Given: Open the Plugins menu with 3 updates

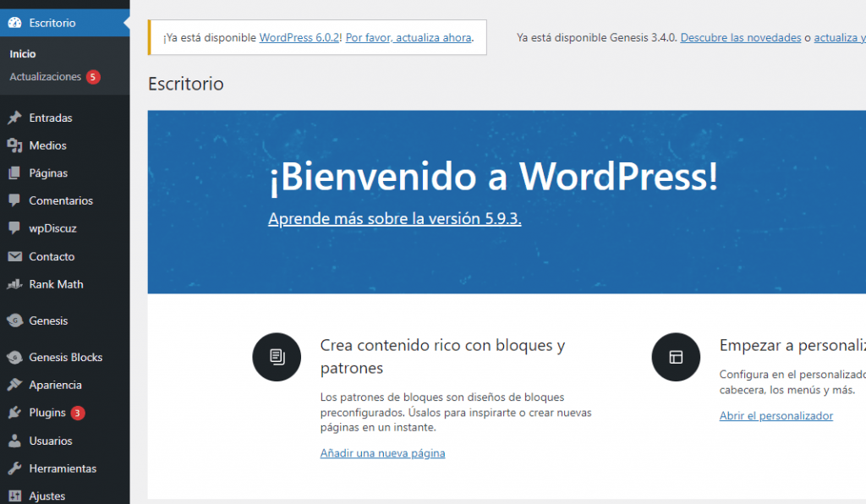Looking at the screenshot, I should [x=47, y=413].
